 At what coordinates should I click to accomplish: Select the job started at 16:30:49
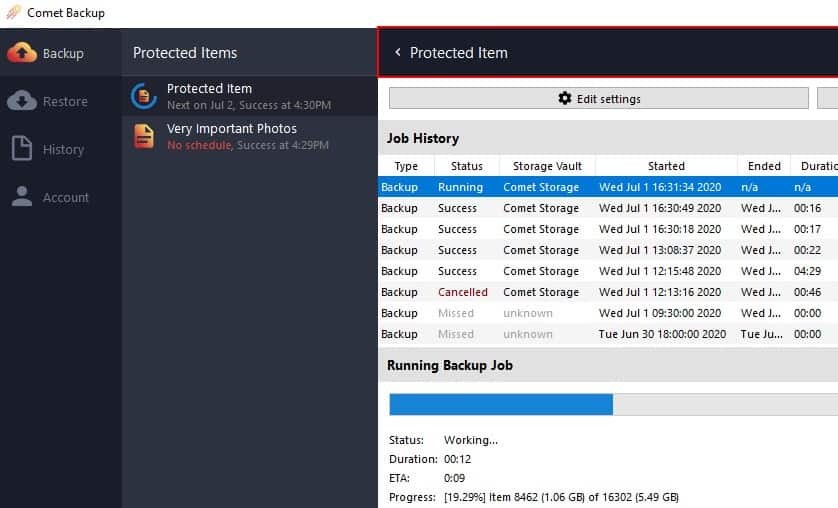tap(608, 208)
